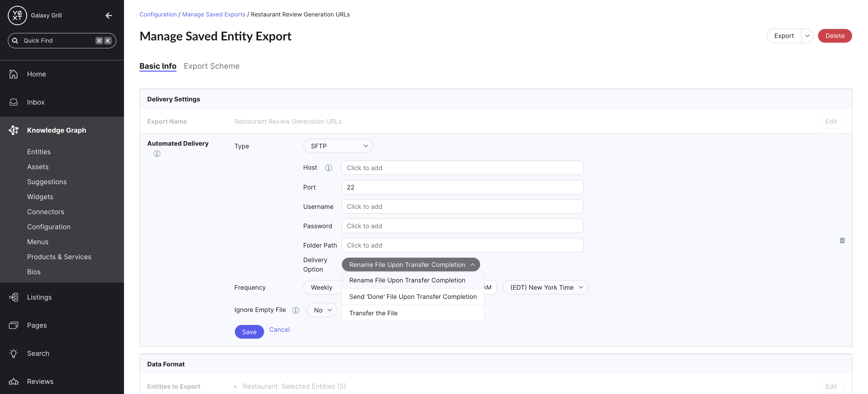The height and width of the screenshot is (394, 868).
Task: Open the New York Time timezone dropdown
Action: point(545,288)
